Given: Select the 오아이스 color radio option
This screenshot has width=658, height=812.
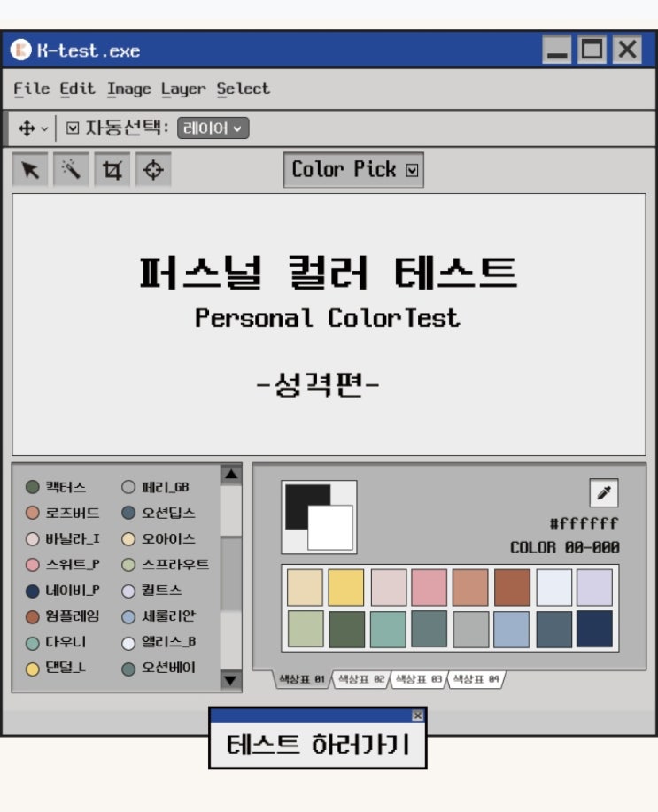Looking at the screenshot, I should click(x=128, y=539).
